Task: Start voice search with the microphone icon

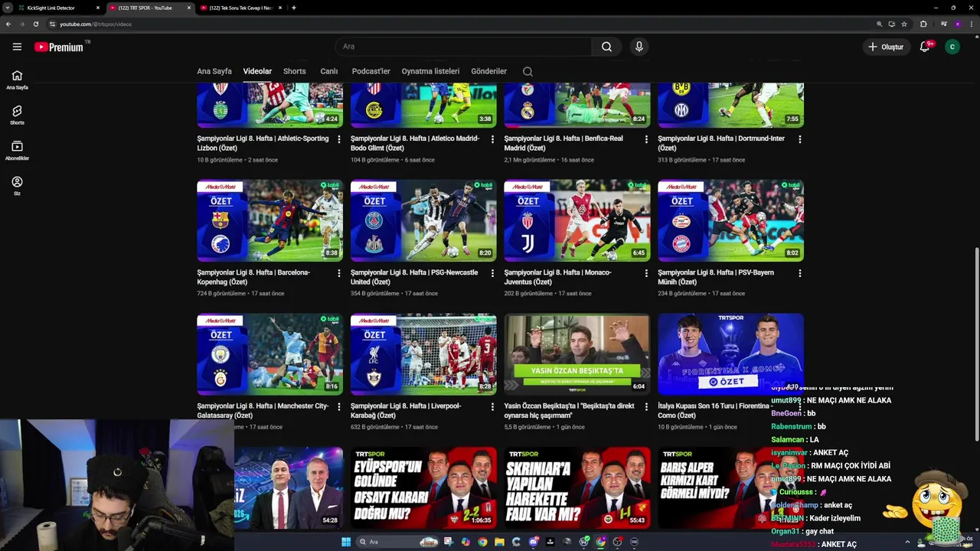Action: click(x=639, y=47)
